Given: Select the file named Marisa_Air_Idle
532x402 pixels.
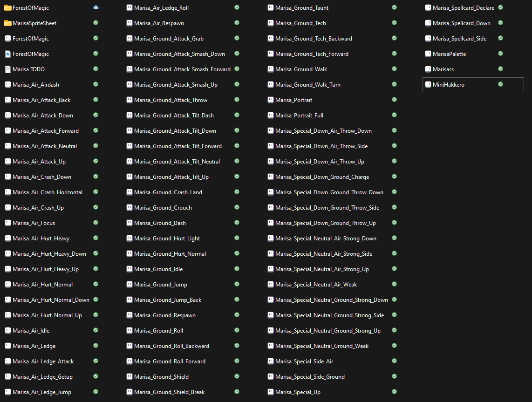Looking at the screenshot, I should [x=31, y=331].
